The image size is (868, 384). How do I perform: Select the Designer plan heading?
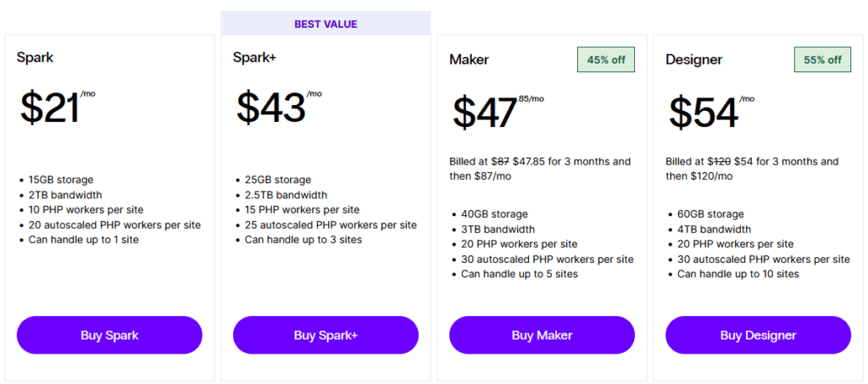pyautogui.click(x=693, y=59)
